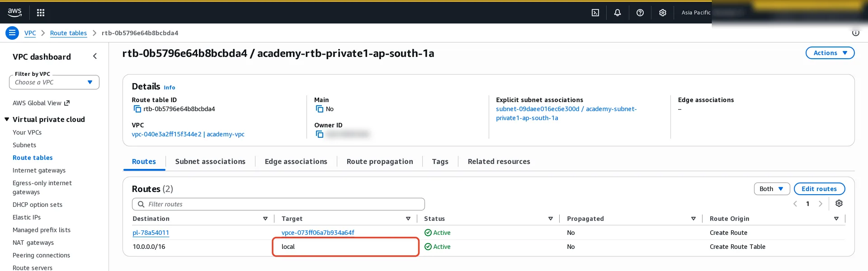Copy the Owner ID
This screenshot has width=868, height=271.
pos(320,134)
